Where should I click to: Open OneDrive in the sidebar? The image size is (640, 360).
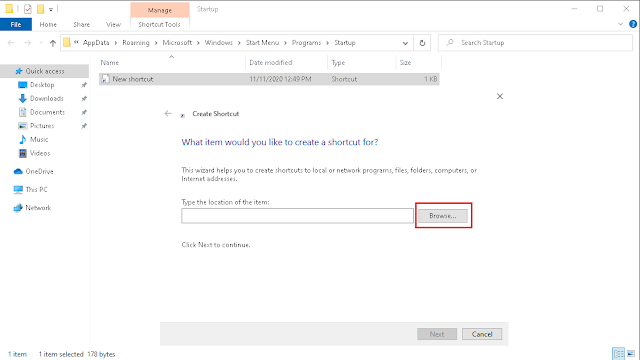(x=39, y=171)
